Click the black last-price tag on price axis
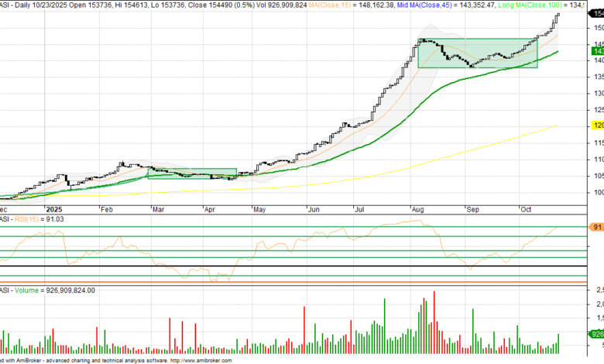Screen dimensions: 604x364 (x=598, y=26)
